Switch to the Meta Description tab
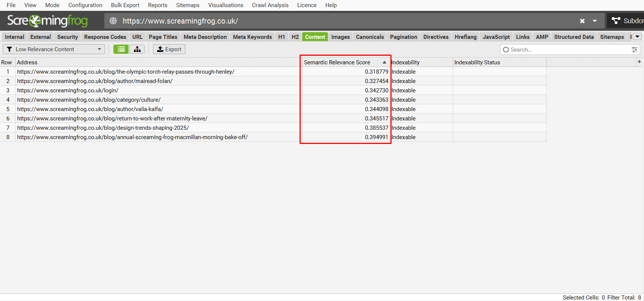Screen dimensions: 644x301 coord(205,37)
